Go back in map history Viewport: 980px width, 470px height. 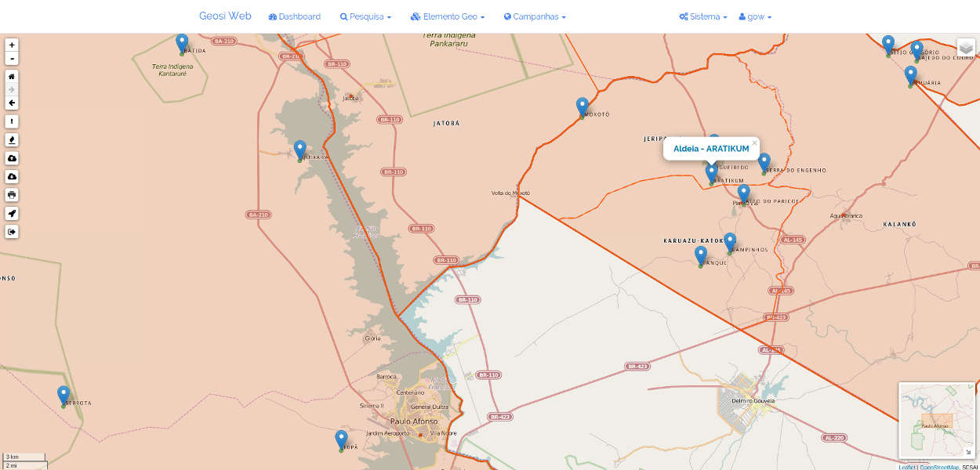click(12, 103)
